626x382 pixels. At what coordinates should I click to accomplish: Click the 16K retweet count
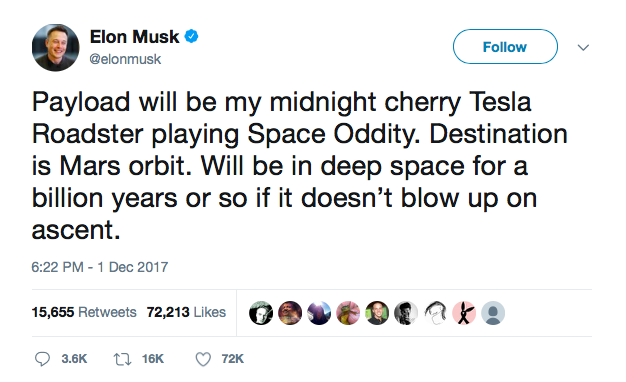pyautogui.click(x=153, y=359)
